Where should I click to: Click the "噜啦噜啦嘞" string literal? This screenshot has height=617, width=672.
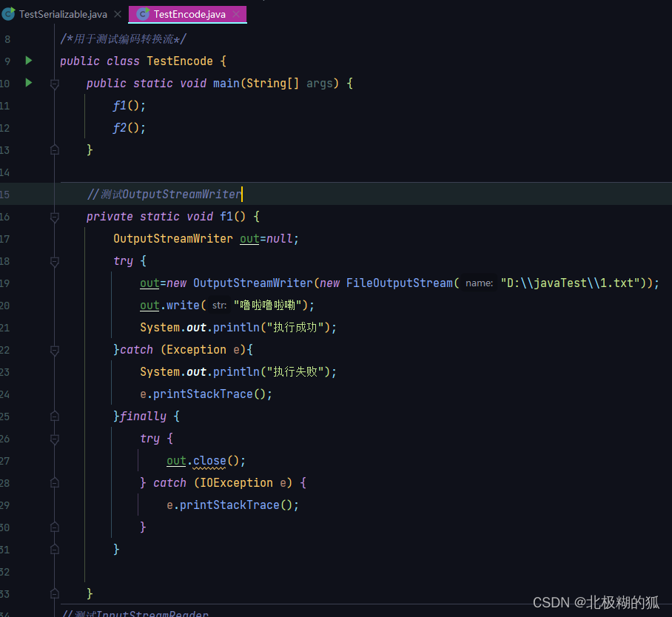267,305
